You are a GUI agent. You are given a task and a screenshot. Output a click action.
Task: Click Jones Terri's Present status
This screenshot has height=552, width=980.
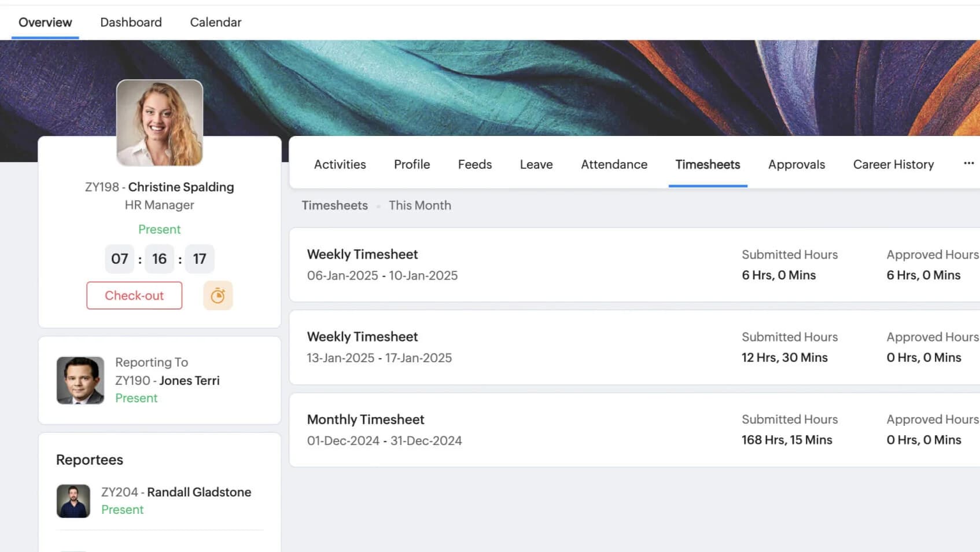click(137, 398)
